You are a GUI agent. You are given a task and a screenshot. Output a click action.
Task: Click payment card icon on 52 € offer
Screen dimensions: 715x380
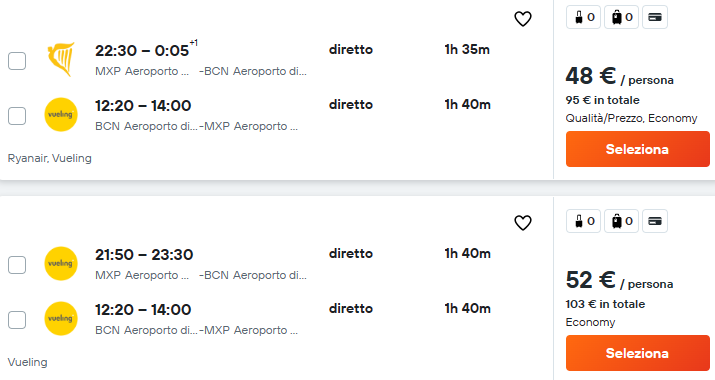click(x=655, y=221)
